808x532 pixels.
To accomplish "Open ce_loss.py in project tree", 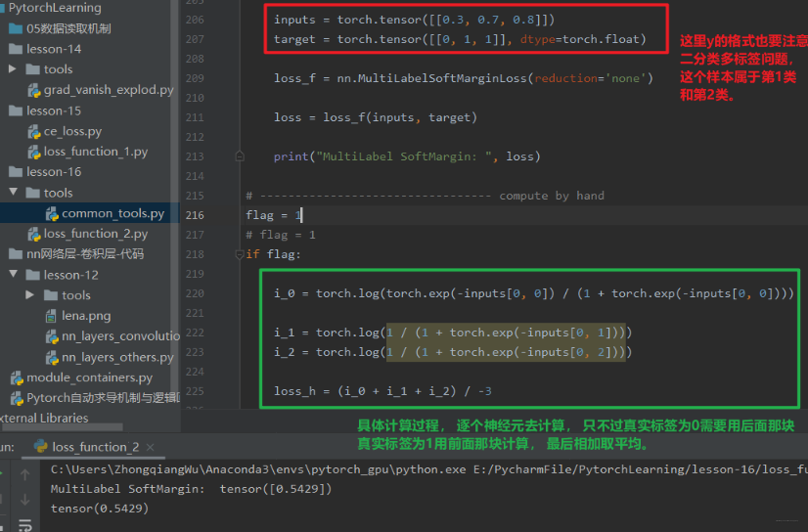I will [x=72, y=131].
